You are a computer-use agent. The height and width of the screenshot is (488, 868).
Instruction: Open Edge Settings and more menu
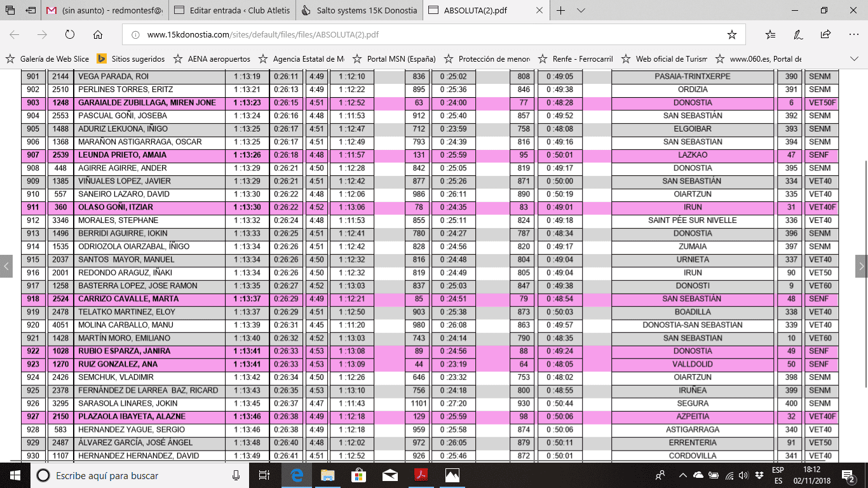[x=853, y=35]
